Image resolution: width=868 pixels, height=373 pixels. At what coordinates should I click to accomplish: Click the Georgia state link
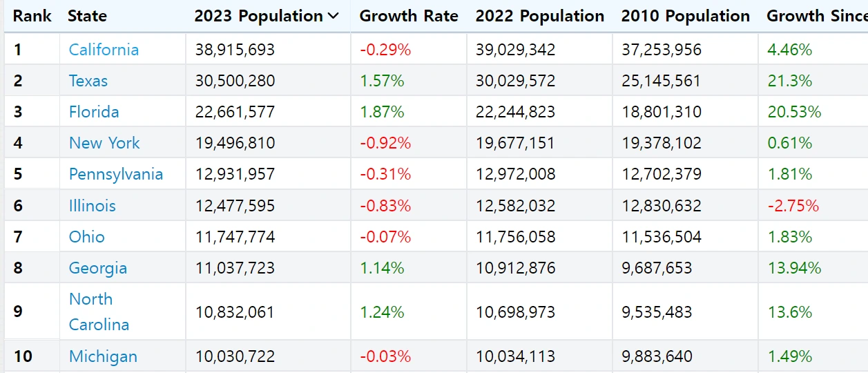[x=98, y=268]
